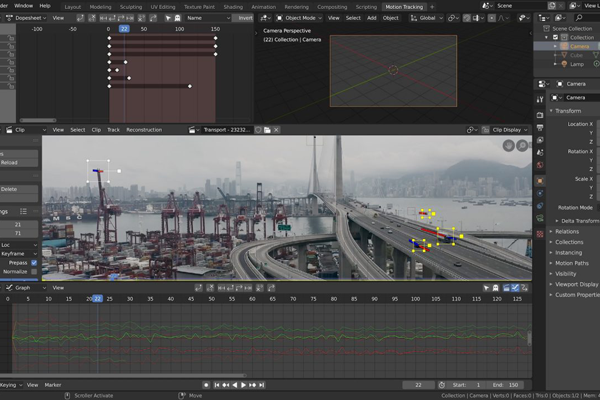Open the Clip Display dropdown
Viewport: 600px width, 400px height.
505,130
